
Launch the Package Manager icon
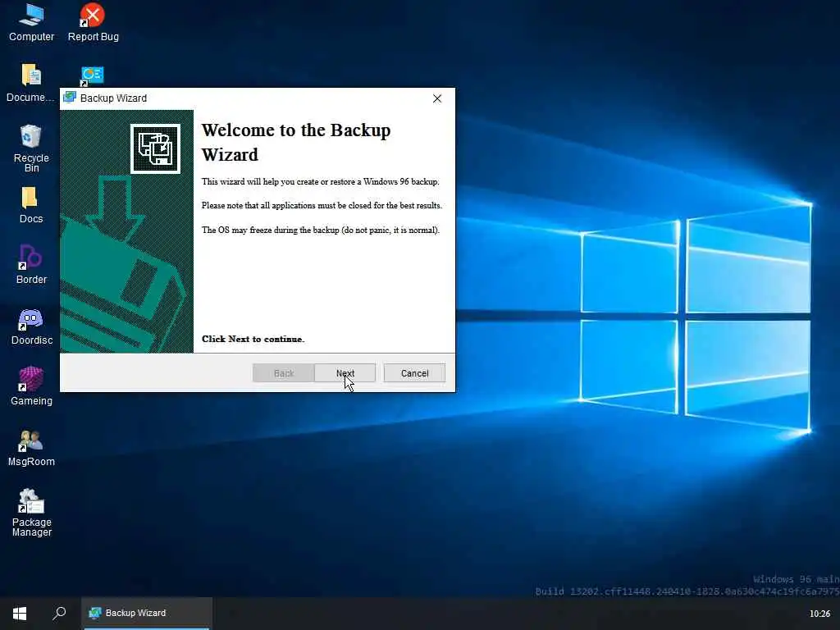(x=31, y=513)
